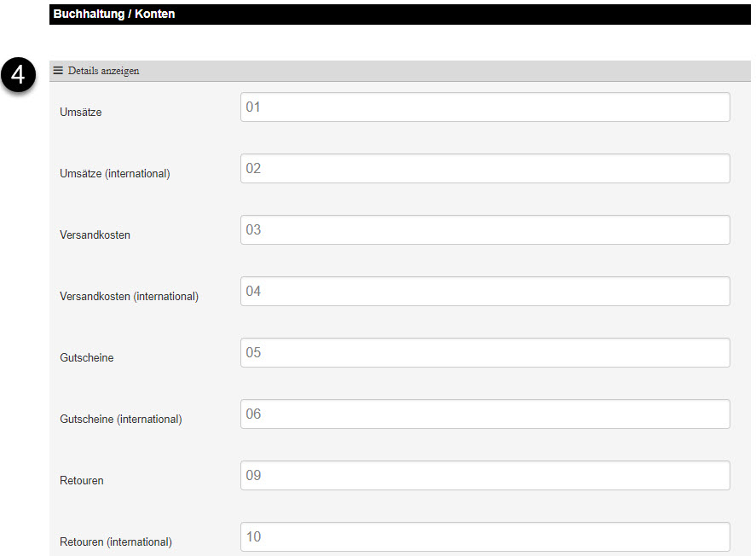
Task: Select the Versandkosten account input field
Action: [x=485, y=230]
